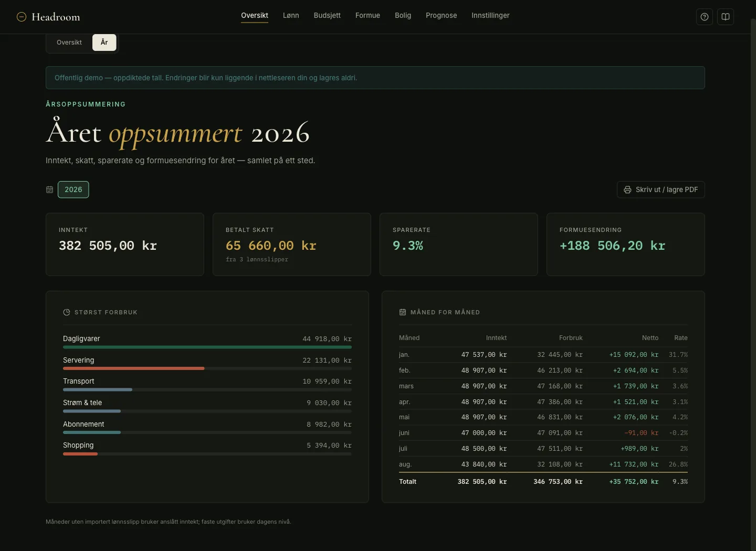
Task: Open the Innstillinger tab
Action: [x=490, y=16]
